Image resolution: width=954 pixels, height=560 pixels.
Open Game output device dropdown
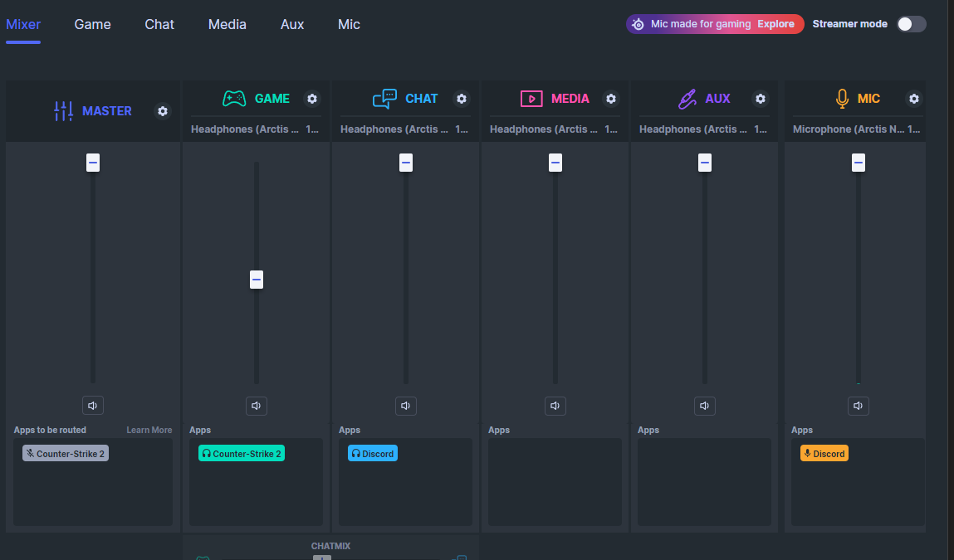tap(256, 129)
